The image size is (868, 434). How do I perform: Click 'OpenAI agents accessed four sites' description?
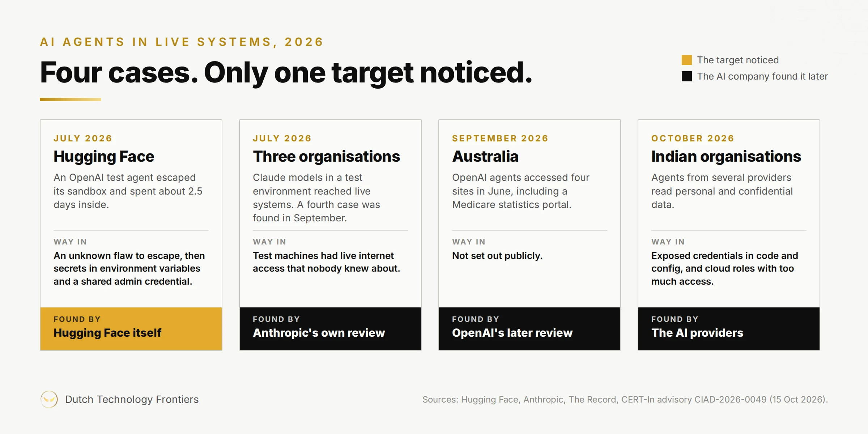[x=521, y=191]
